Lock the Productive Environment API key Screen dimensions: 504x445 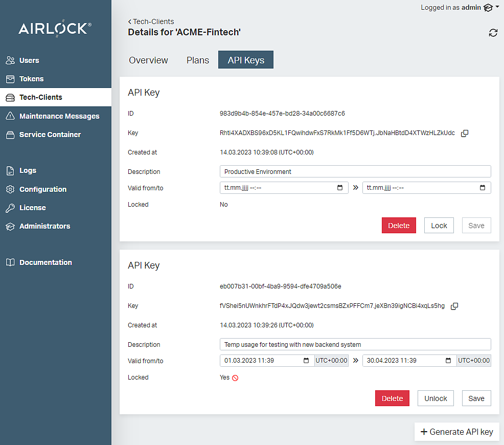[x=439, y=226]
